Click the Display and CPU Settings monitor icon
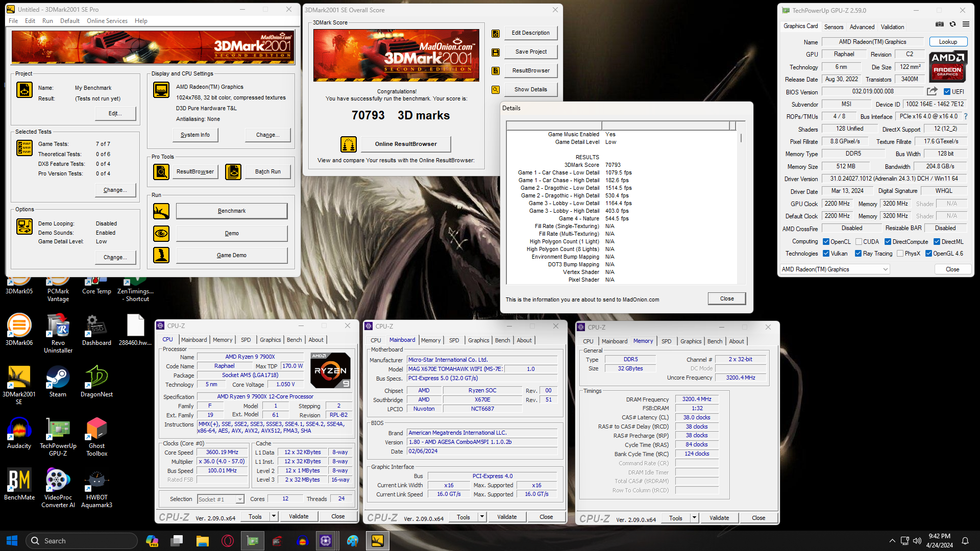Viewport: 980px width, 551px height. tap(161, 90)
